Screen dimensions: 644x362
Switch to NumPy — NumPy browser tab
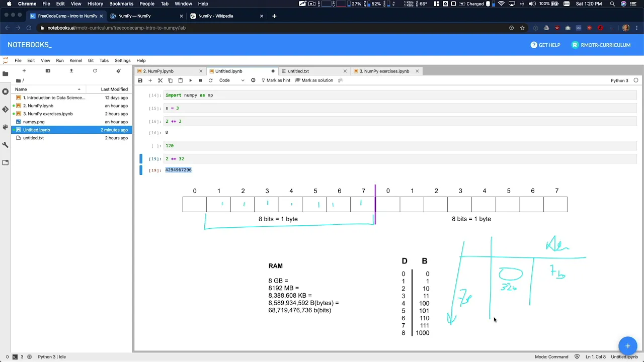pyautogui.click(x=146, y=16)
